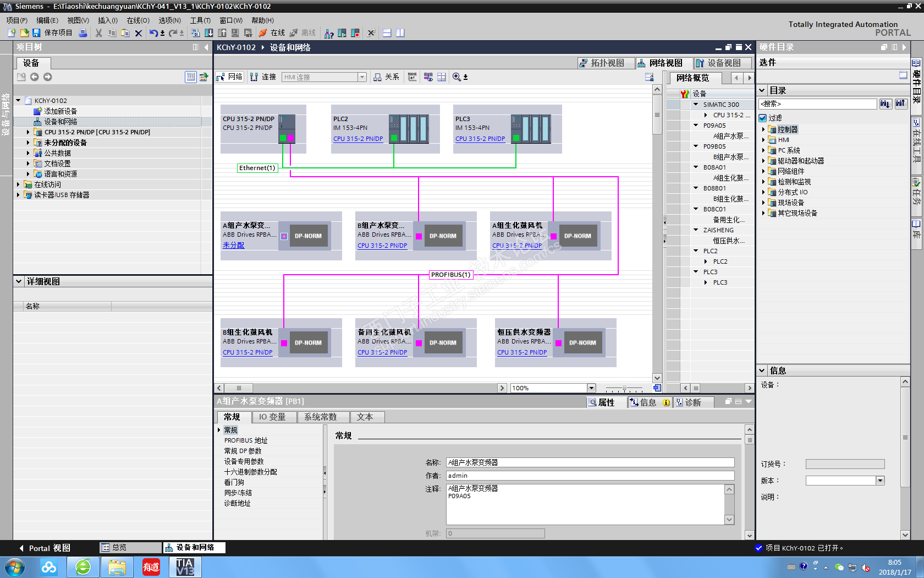Image resolution: width=924 pixels, height=578 pixels.
Task: Click the unassigned link on the A group pump drive
Action: coord(234,246)
